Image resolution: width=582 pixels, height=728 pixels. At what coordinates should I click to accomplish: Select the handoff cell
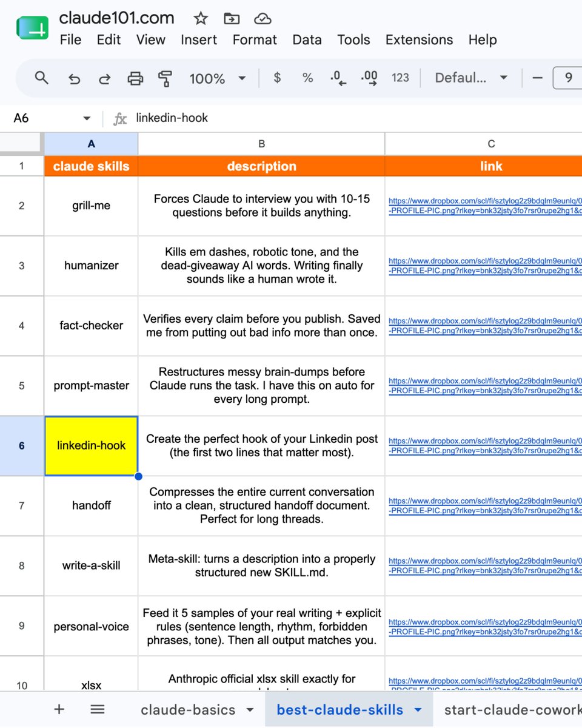[x=91, y=505]
